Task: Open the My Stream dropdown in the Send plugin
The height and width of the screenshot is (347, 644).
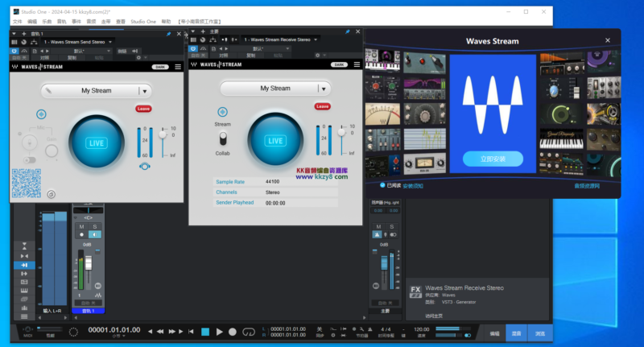Action: point(145,91)
